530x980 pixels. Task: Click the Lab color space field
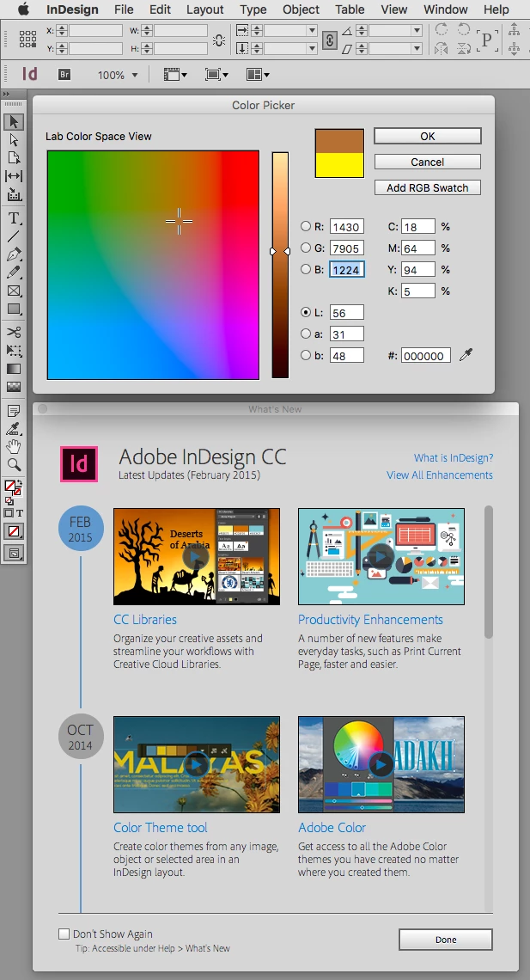[153, 265]
